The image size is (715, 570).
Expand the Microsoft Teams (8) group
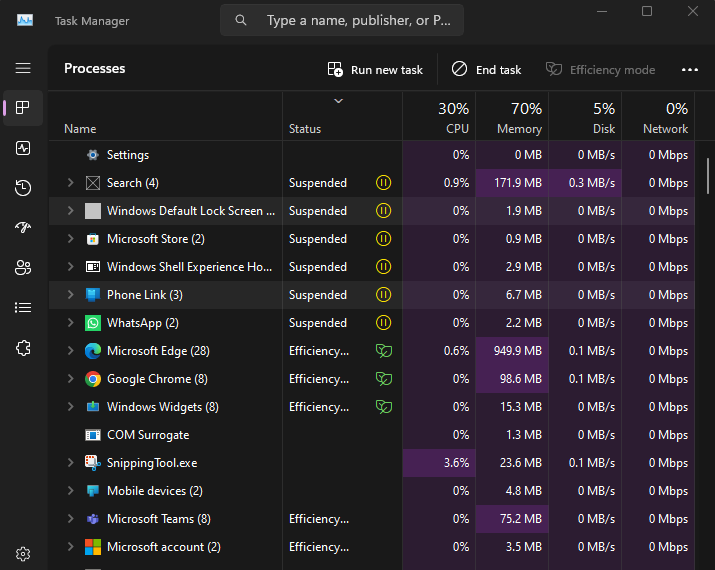point(70,519)
